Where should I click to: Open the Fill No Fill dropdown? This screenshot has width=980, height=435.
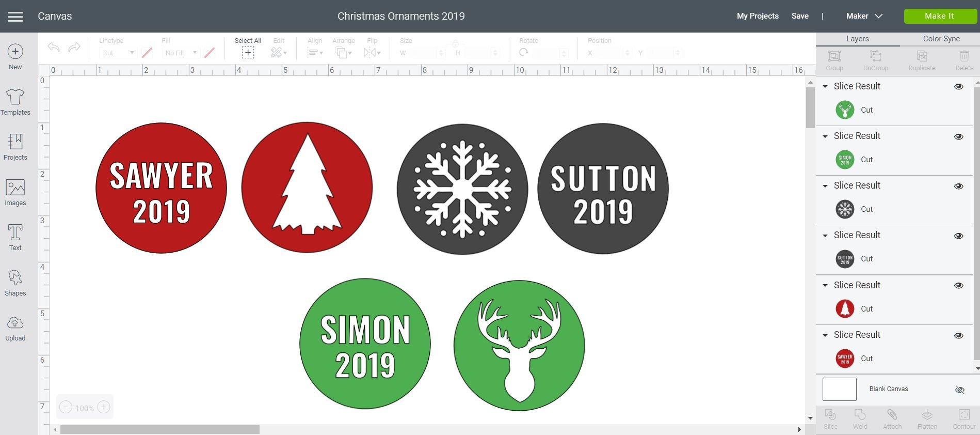(181, 53)
